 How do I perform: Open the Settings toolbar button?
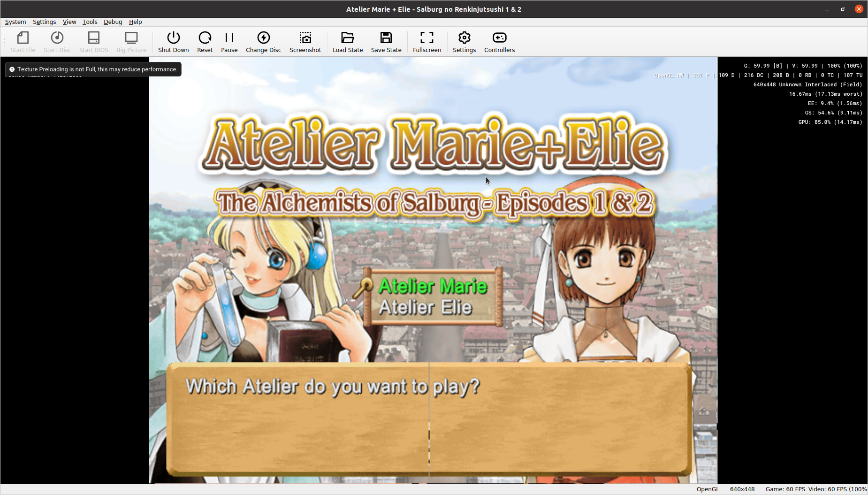[x=464, y=42]
